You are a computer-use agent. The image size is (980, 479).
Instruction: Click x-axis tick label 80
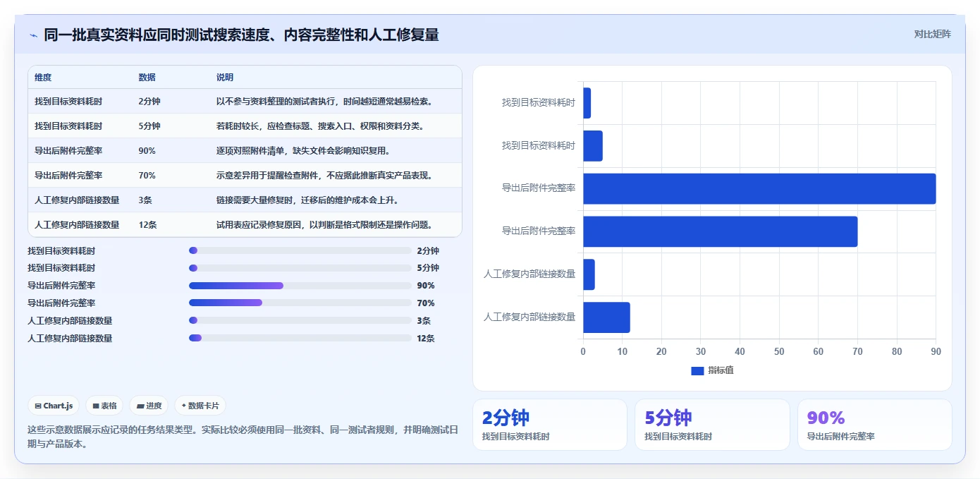(897, 351)
